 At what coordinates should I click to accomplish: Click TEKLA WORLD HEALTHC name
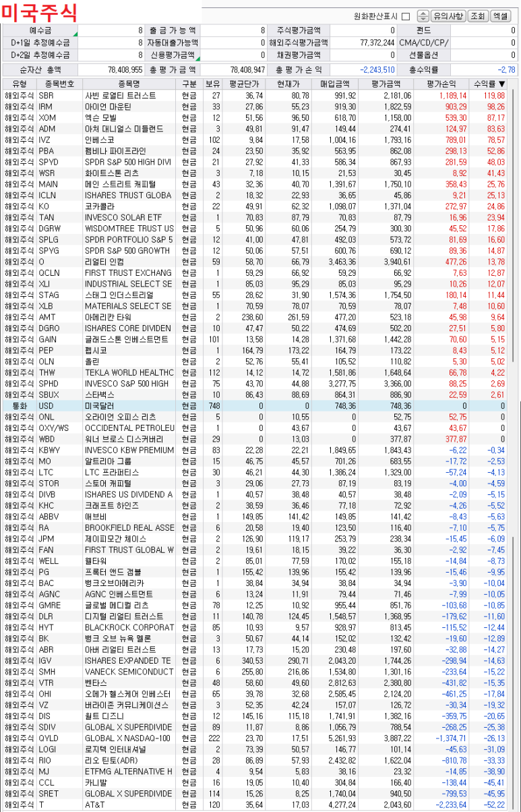(129, 372)
